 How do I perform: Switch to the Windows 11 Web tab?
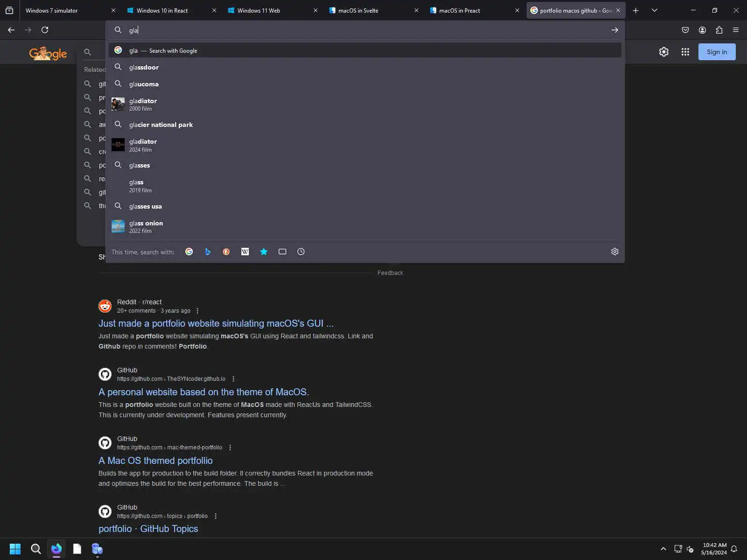click(x=273, y=10)
